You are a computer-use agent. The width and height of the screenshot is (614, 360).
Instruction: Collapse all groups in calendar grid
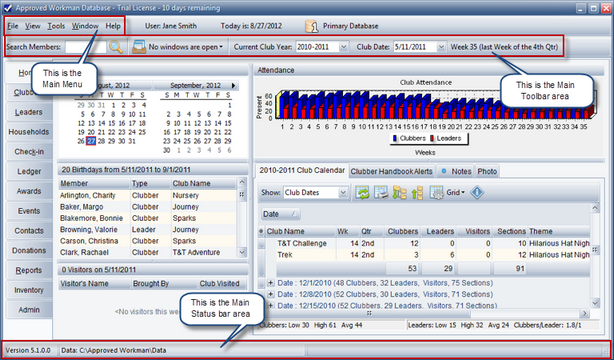[417, 193]
